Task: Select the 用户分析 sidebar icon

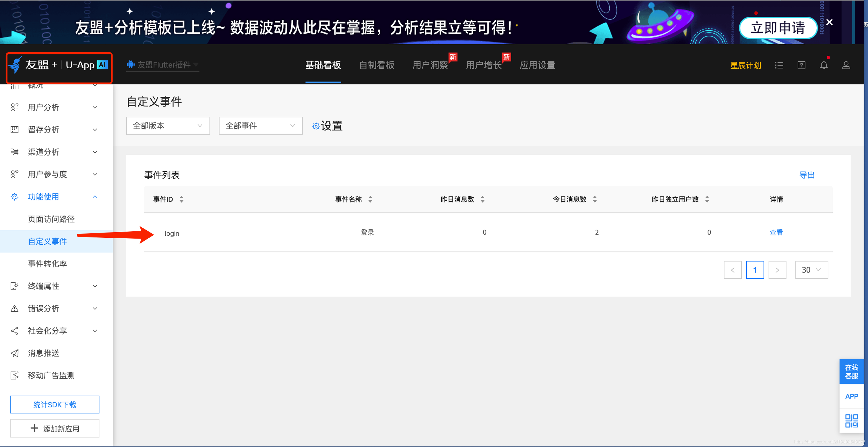Action: point(14,107)
